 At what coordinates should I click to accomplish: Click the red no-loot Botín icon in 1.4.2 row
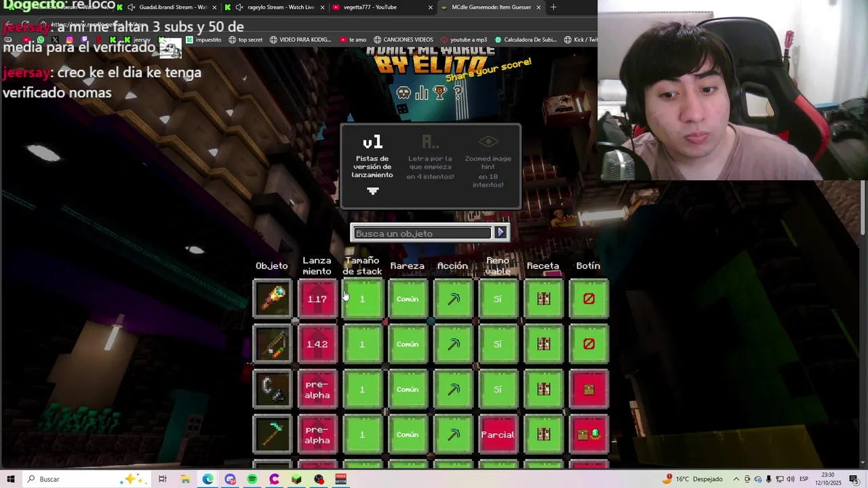(x=589, y=344)
